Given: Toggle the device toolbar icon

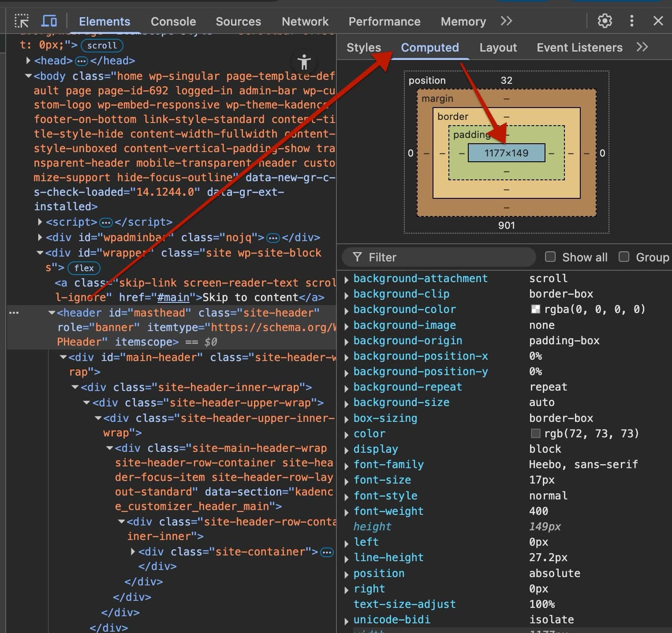Looking at the screenshot, I should click(49, 21).
